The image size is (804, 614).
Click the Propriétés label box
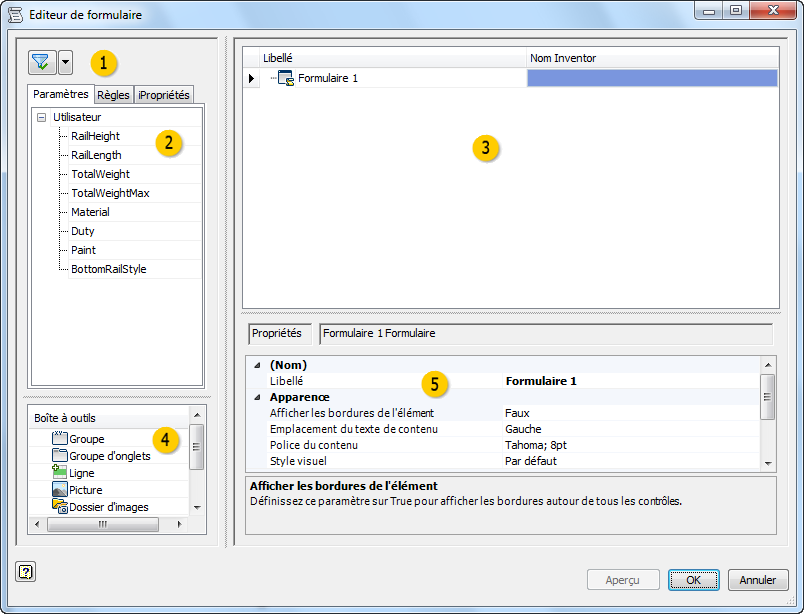click(x=280, y=333)
